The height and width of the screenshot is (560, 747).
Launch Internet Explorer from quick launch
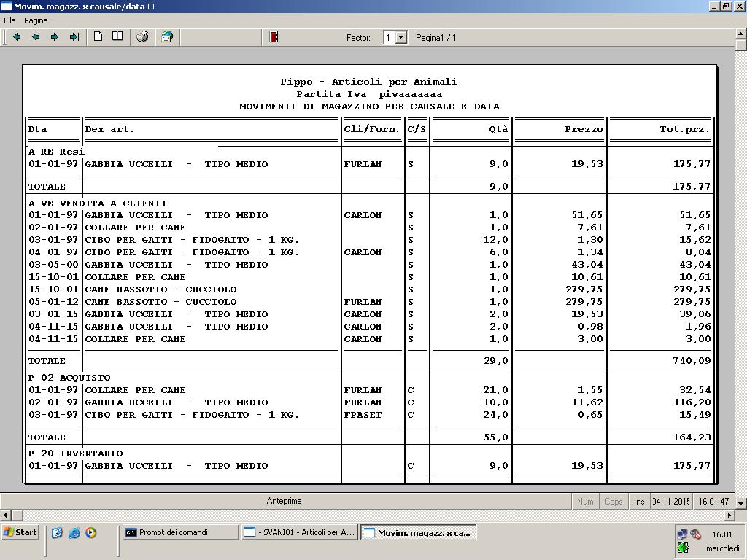74,532
